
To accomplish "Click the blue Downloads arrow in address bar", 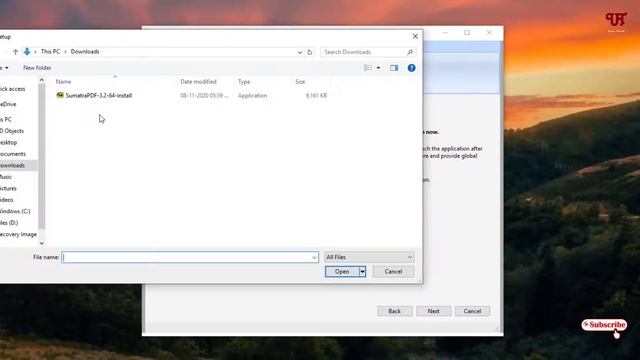I will pyautogui.click(x=27, y=51).
